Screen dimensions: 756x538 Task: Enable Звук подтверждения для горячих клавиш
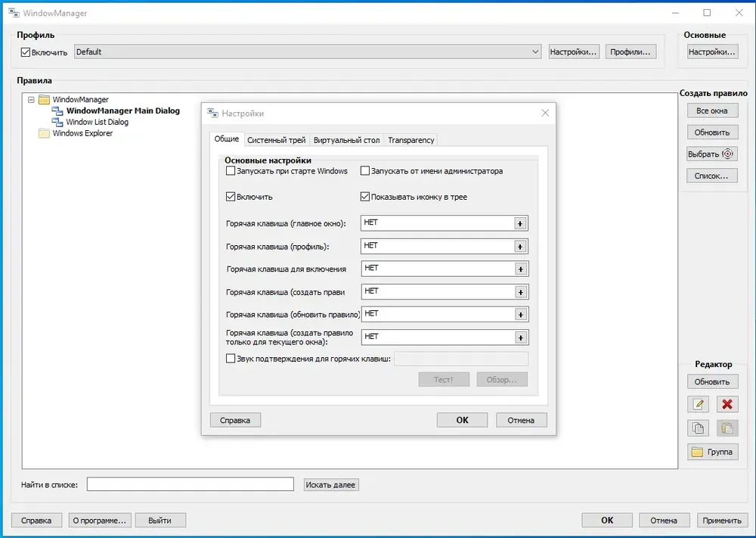click(231, 359)
